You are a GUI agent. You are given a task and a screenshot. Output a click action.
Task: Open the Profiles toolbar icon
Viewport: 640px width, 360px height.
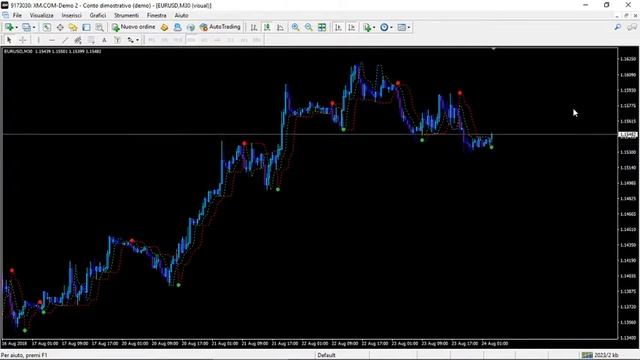point(26,27)
